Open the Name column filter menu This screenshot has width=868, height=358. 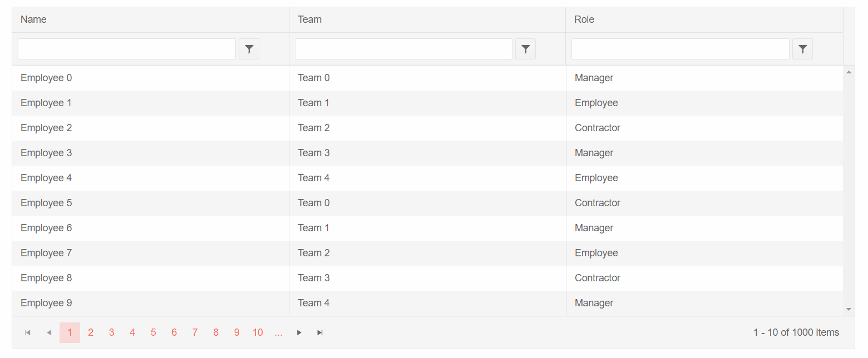click(x=249, y=49)
